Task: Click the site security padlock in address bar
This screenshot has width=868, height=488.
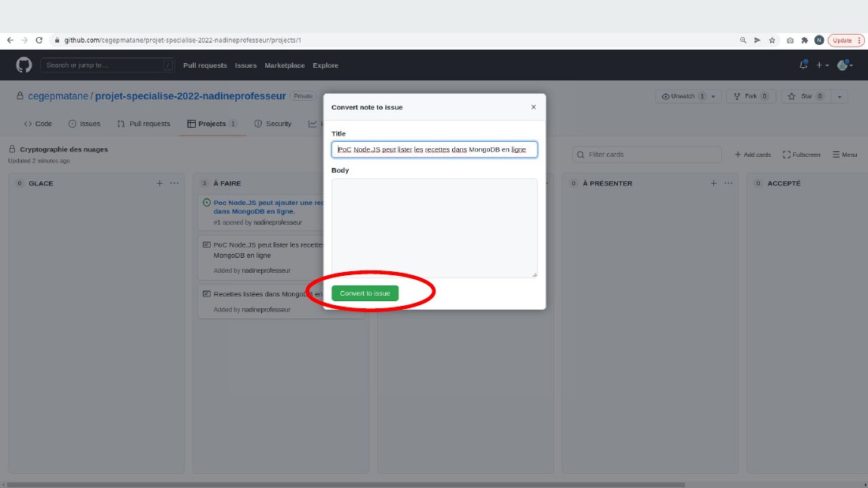Action: (x=57, y=40)
